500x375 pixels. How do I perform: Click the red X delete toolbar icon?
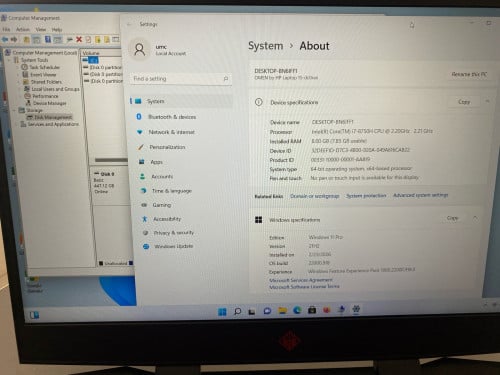tap(79, 39)
